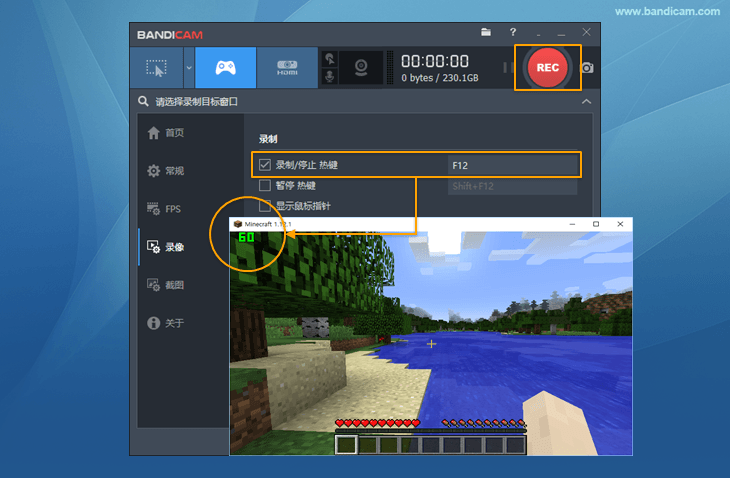Select first hotbar slot in Minecraft
Screen dimensions: 730x478
[x=346, y=444]
